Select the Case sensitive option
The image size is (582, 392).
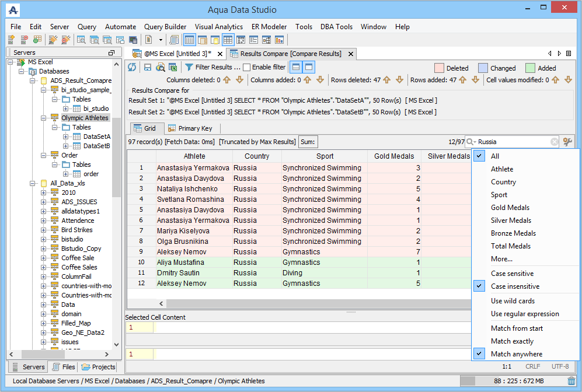click(x=512, y=274)
